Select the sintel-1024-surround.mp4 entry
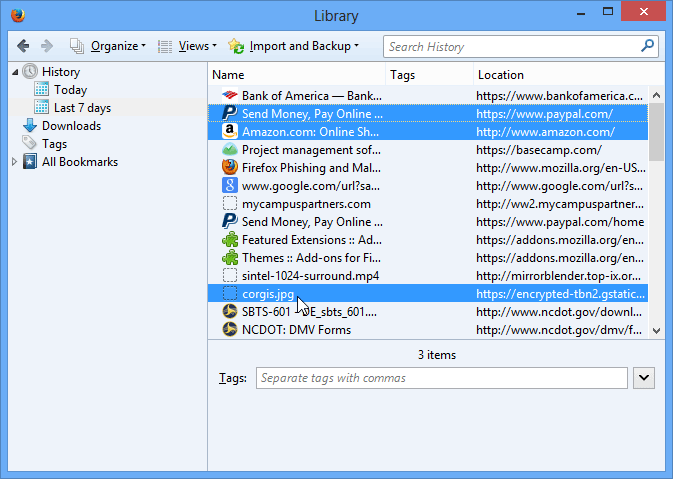The width and height of the screenshot is (673, 479). pos(428,276)
